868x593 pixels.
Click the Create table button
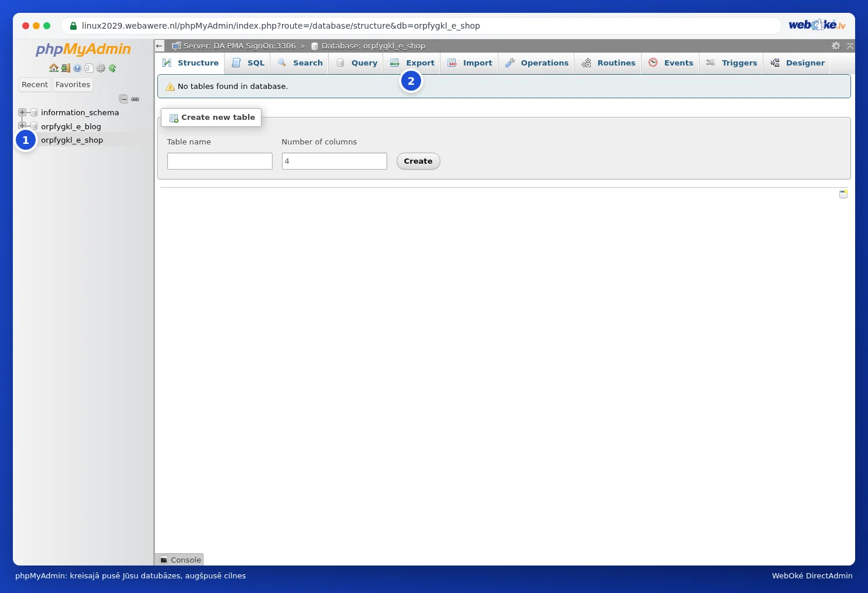(x=418, y=161)
